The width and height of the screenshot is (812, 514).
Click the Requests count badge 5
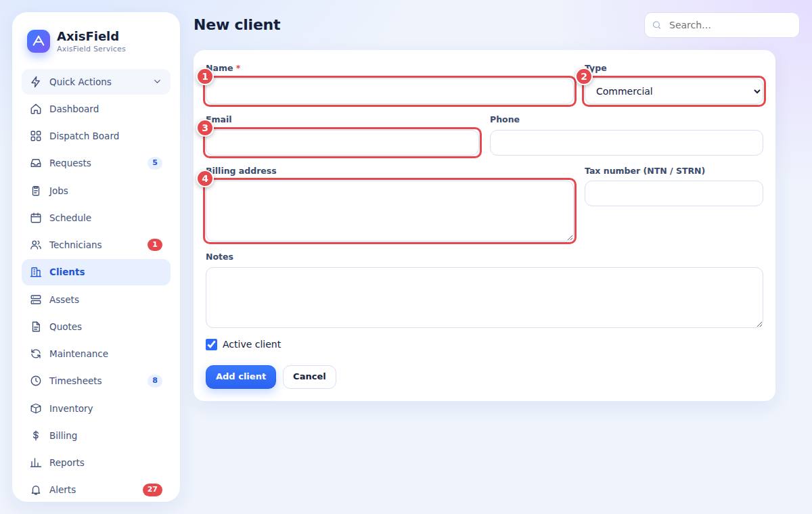click(x=155, y=163)
